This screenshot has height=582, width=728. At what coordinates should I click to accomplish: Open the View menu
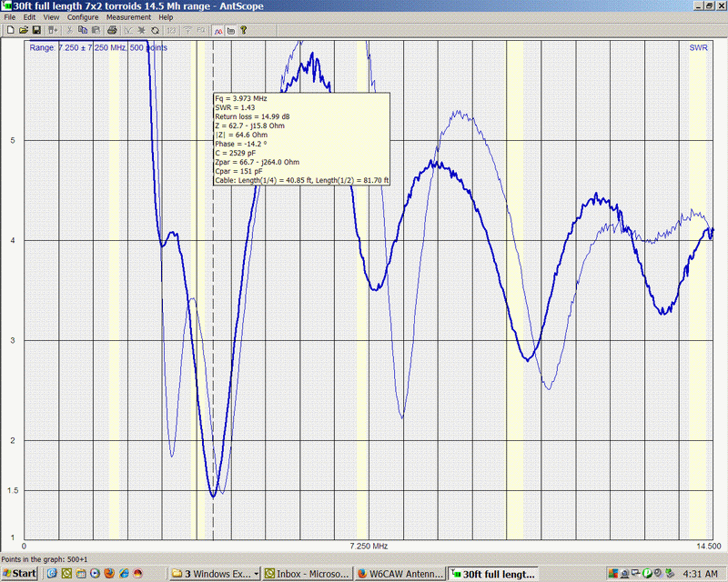[x=51, y=17]
